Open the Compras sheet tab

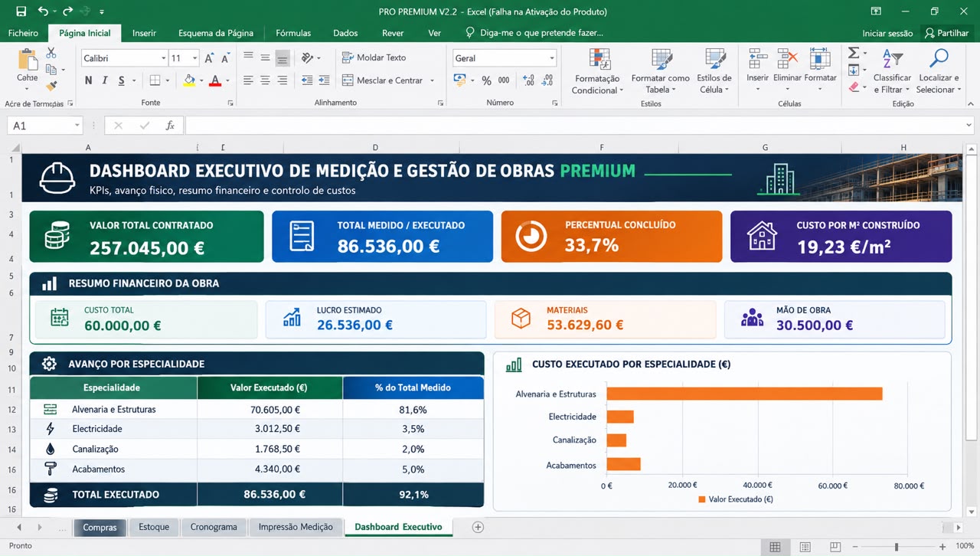(x=100, y=527)
